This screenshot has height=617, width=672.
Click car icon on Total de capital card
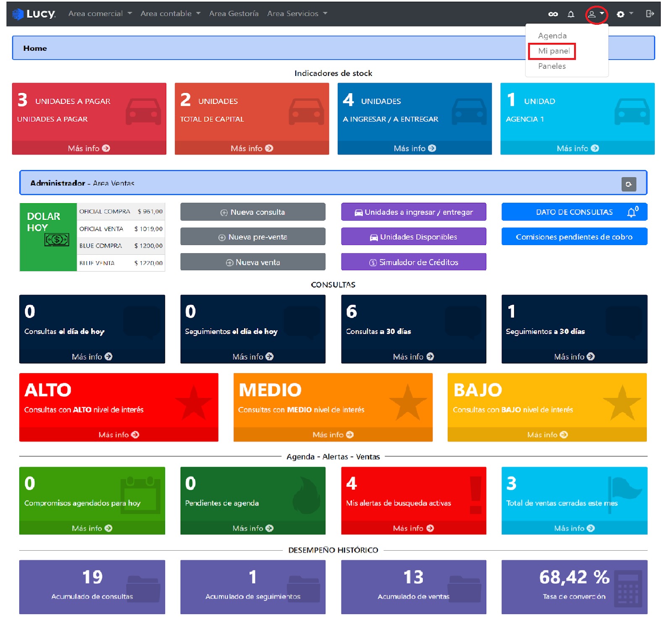307,111
